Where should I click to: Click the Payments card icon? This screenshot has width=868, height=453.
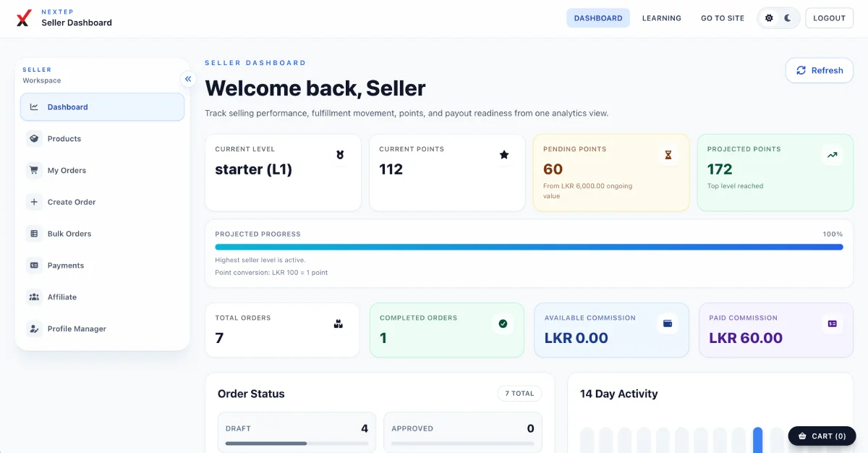click(x=34, y=266)
